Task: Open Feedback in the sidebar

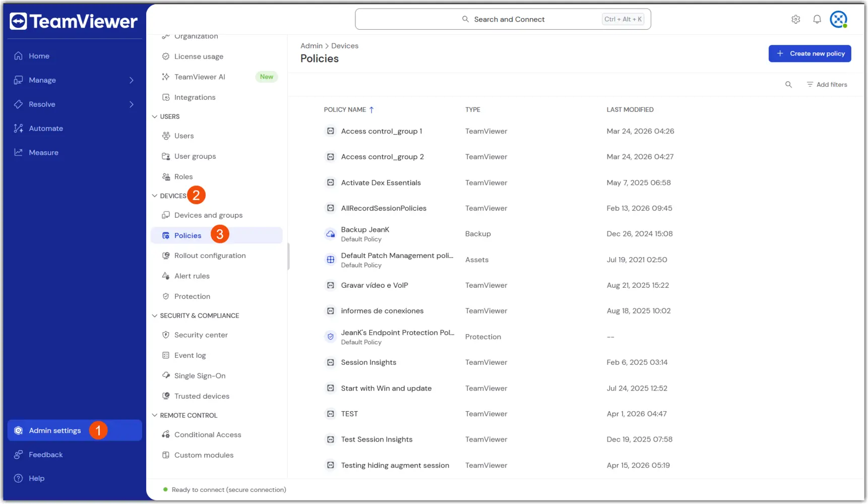Action: [75, 455]
